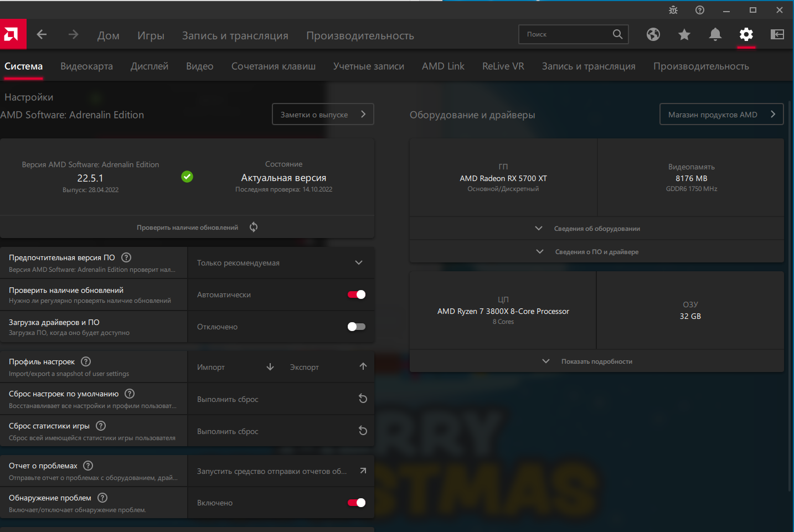The width and height of the screenshot is (794, 532).
Task: Switch to Учетные записи tab
Action: click(x=369, y=66)
